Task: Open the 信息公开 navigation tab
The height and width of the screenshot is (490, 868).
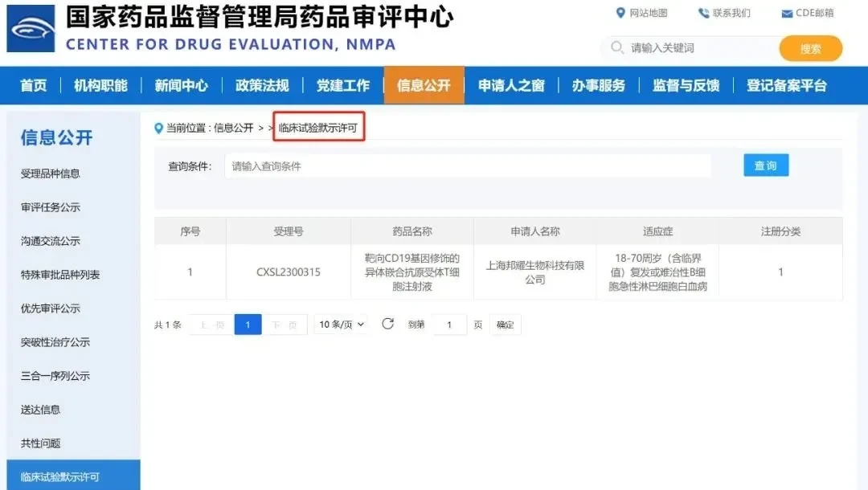Action: [424, 85]
